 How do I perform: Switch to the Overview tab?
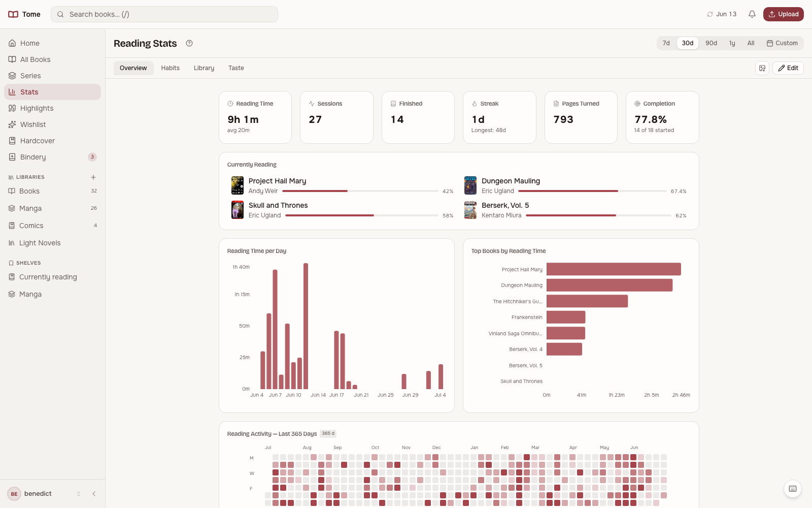coord(133,68)
